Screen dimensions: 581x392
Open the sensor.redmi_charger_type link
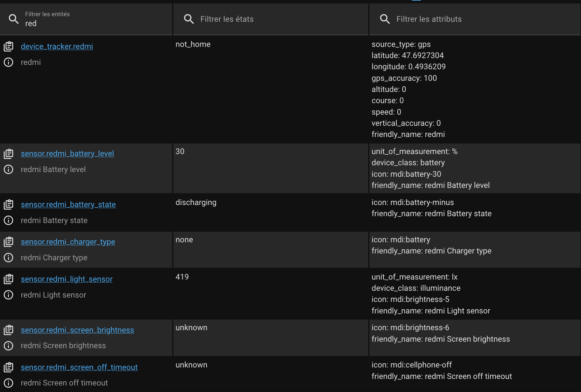[68, 242]
